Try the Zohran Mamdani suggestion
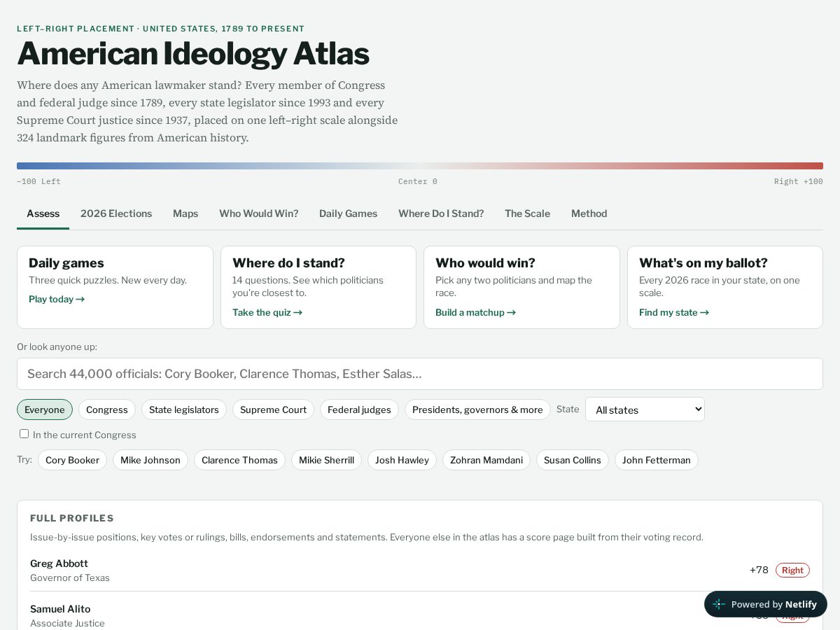 click(486, 460)
